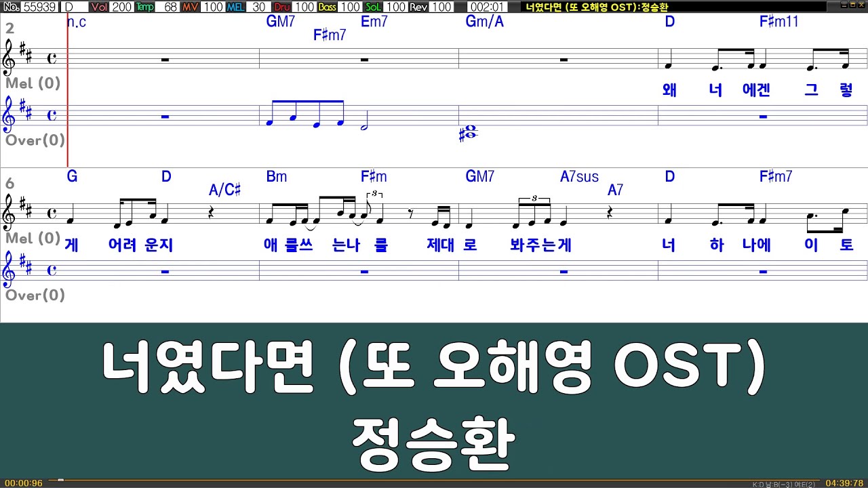Screen dimensions: 868x488
Task: Set the Rev value 100
Action: tap(441, 7)
